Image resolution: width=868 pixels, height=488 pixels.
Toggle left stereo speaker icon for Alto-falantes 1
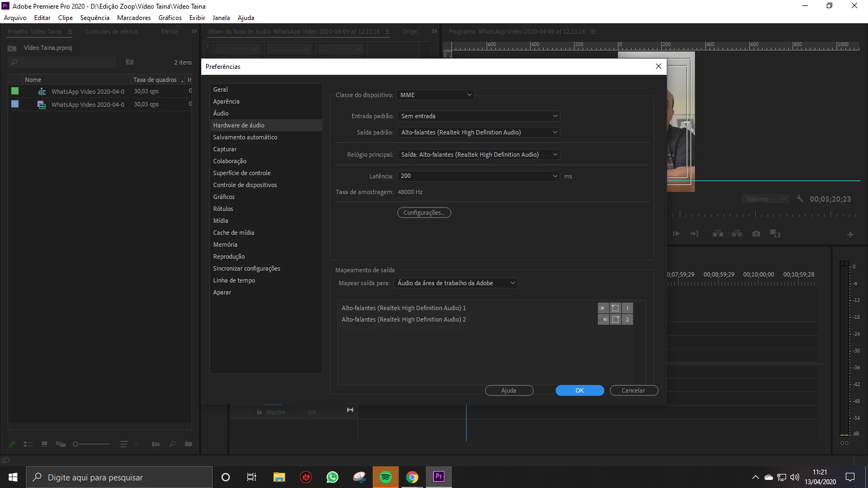(x=603, y=308)
